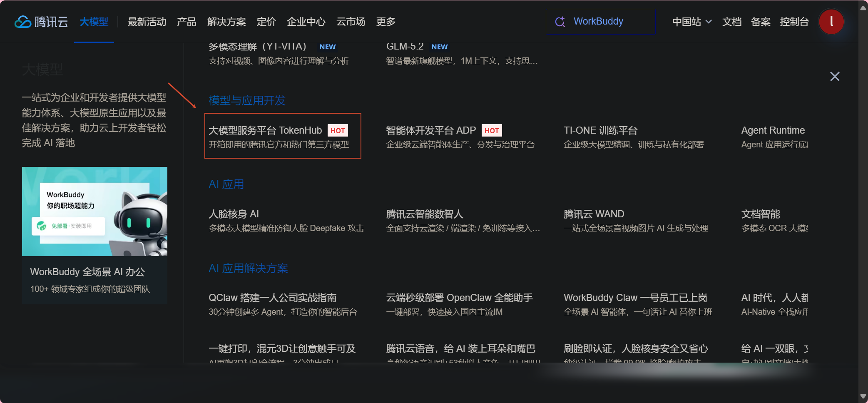Open 智能体开发平台 ADP

[431, 130]
